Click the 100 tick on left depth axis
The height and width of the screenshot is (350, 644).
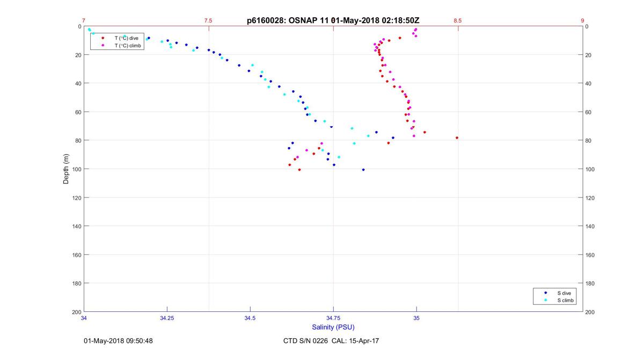(x=77, y=169)
